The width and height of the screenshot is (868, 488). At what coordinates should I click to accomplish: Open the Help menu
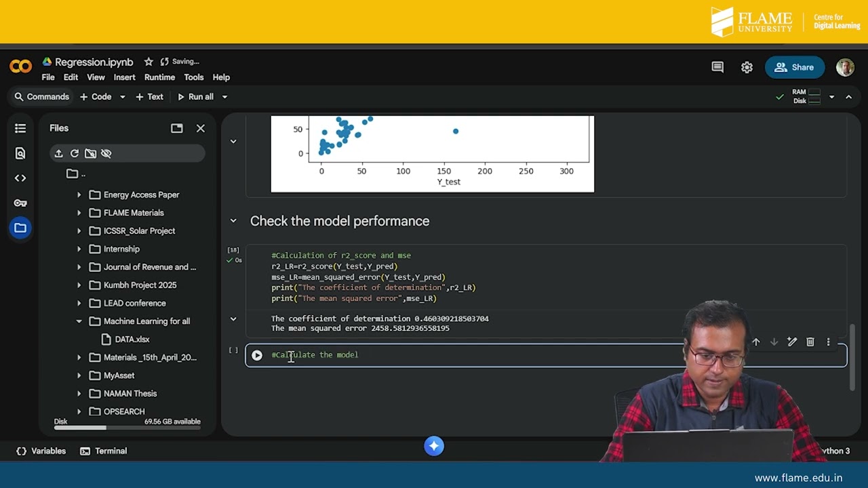(221, 77)
